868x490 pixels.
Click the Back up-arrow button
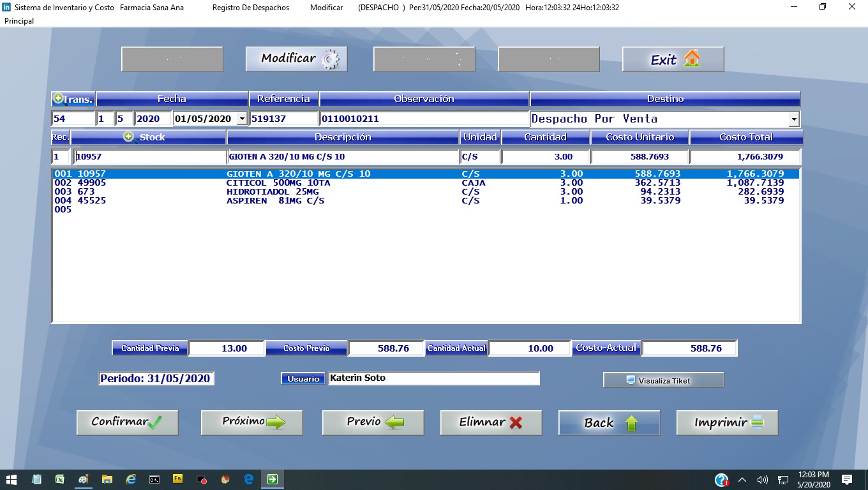click(x=609, y=423)
